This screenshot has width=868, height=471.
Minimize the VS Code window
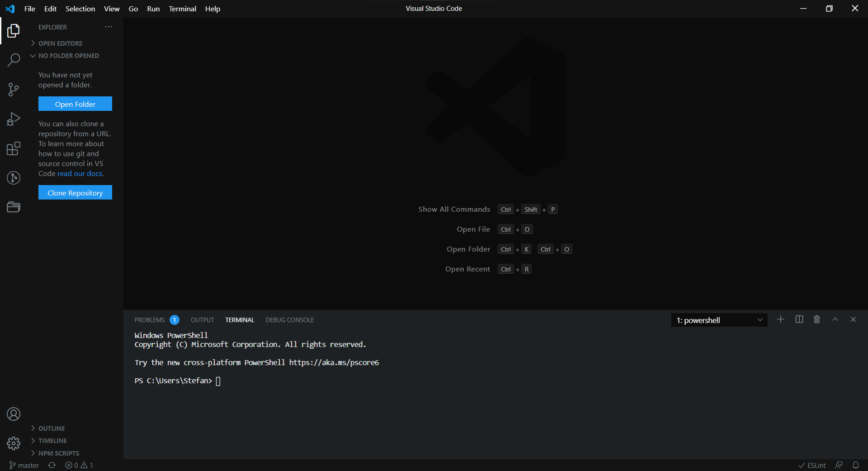pyautogui.click(x=803, y=9)
